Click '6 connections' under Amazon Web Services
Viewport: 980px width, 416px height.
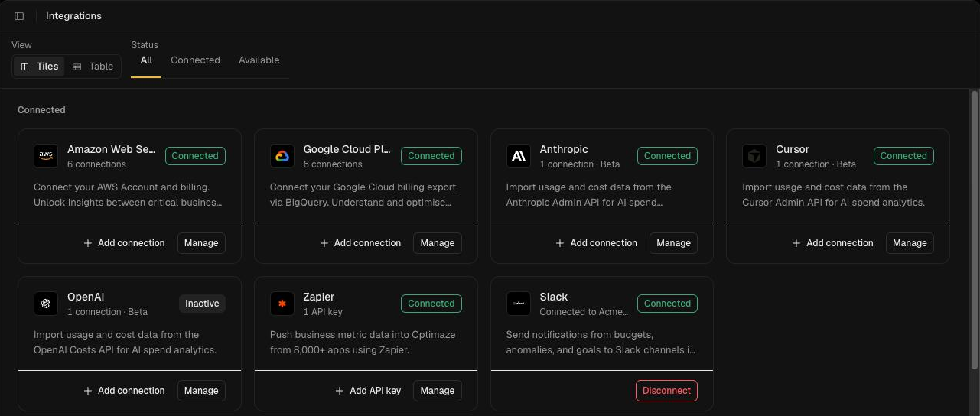pyautogui.click(x=96, y=164)
